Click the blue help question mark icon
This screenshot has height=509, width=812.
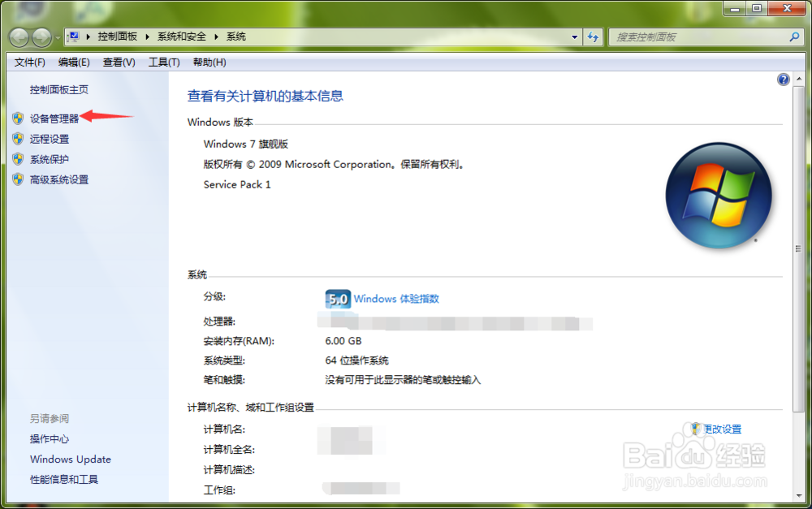pyautogui.click(x=783, y=80)
